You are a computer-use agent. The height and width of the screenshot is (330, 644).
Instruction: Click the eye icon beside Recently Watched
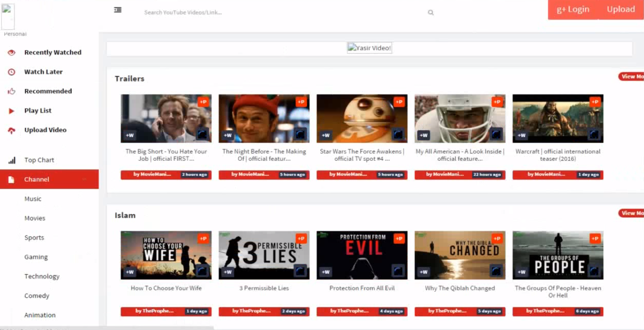pyautogui.click(x=12, y=53)
